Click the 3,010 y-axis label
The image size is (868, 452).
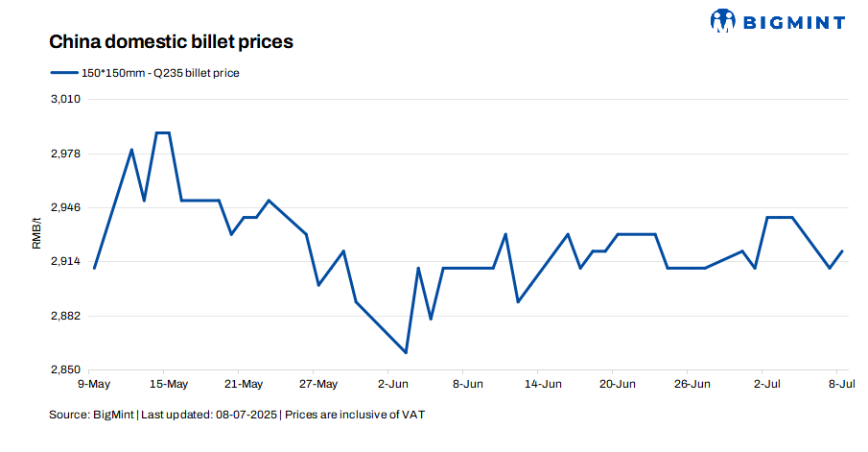click(65, 99)
